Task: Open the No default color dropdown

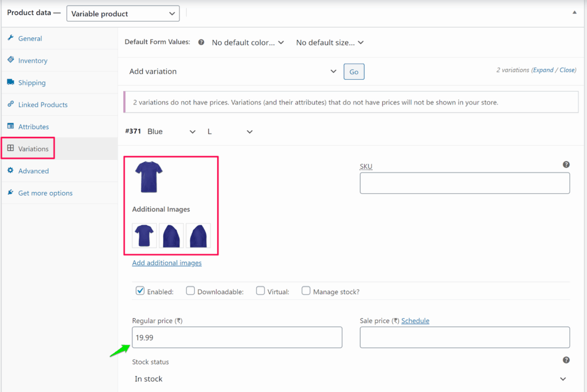Action: tap(248, 42)
